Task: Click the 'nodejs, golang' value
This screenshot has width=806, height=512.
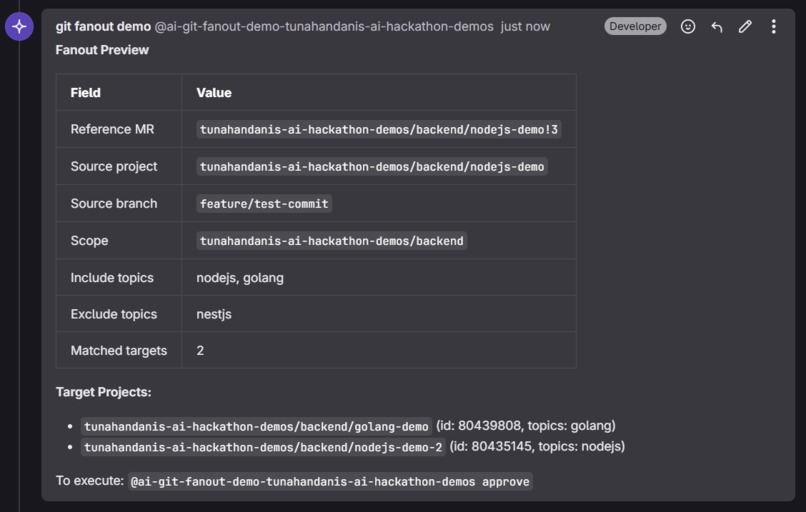Action: pos(240,278)
